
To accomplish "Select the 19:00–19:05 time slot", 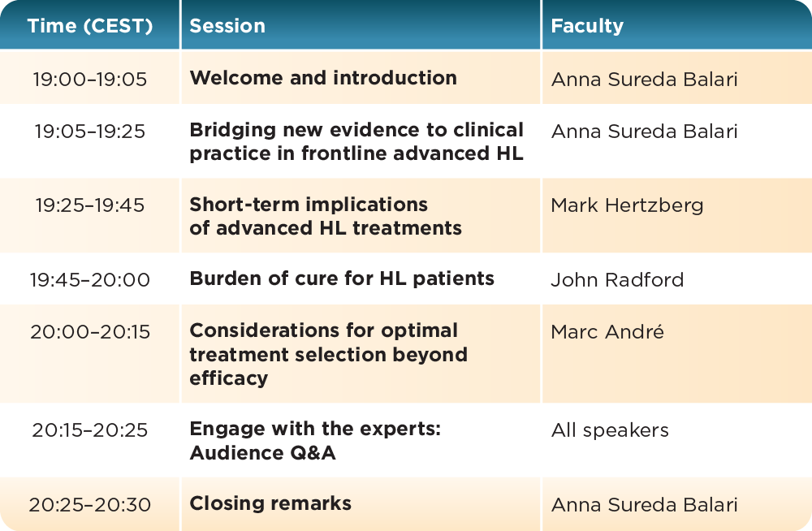I will pos(90,80).
